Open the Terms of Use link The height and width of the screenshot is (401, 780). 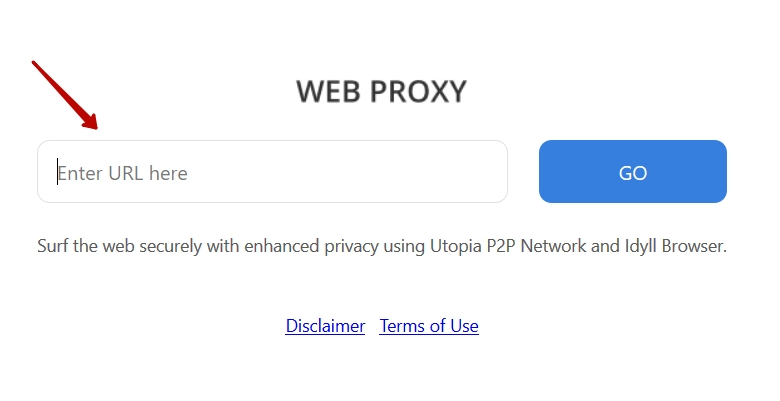click(x=429, y=326)
